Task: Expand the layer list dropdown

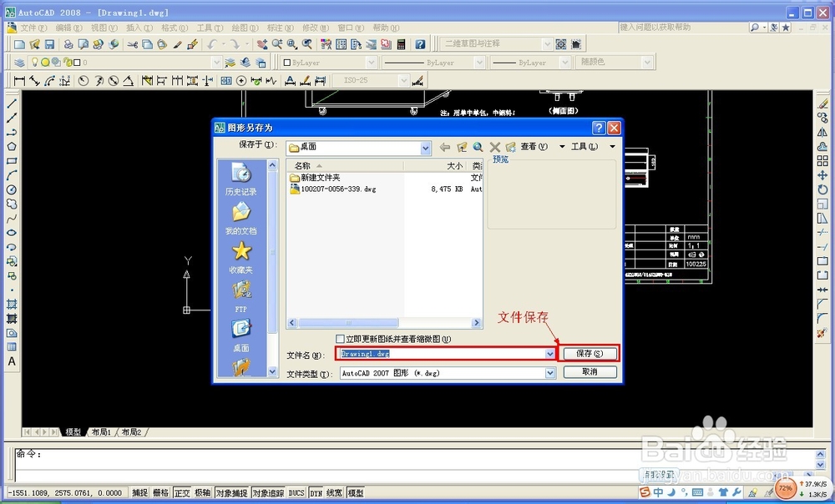Action: (x=216, y=63)
